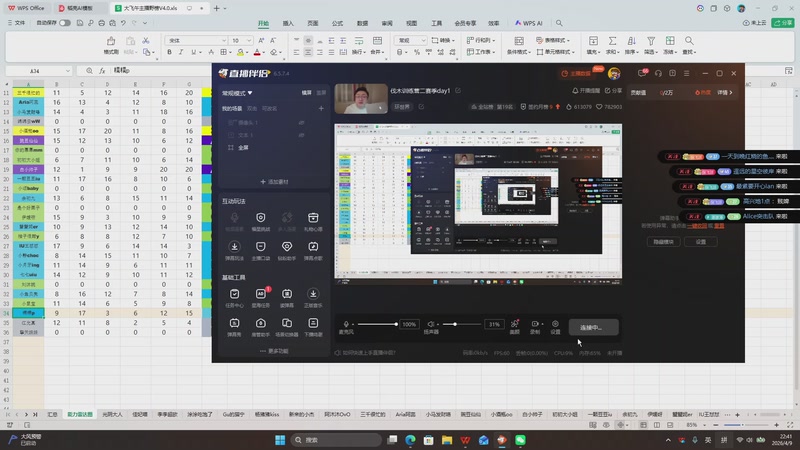Toggle visibility of the 摄像头 1 source

tap(302, 122)
